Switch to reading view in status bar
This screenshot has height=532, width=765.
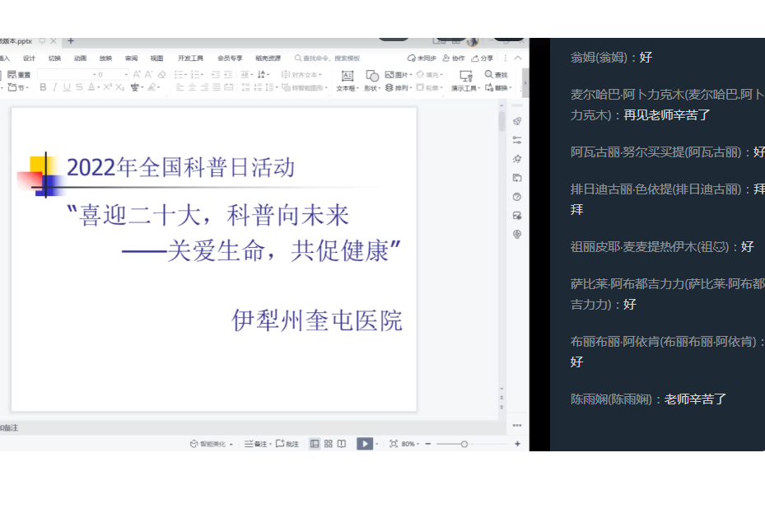(x=342, y=444)
